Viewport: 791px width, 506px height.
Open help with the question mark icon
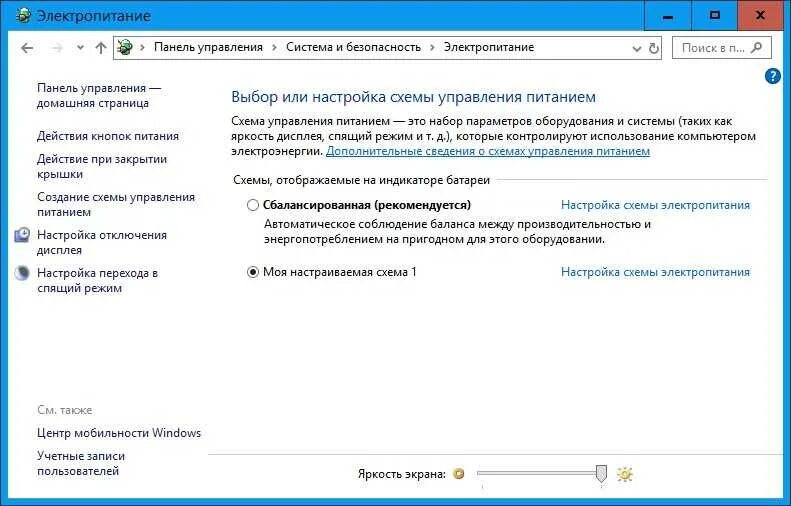click(773, 76)
